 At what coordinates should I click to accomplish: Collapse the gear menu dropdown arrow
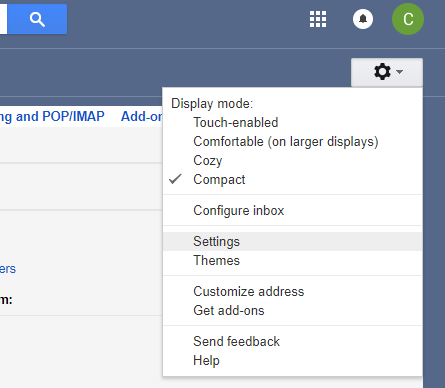(x=399, y=71)
